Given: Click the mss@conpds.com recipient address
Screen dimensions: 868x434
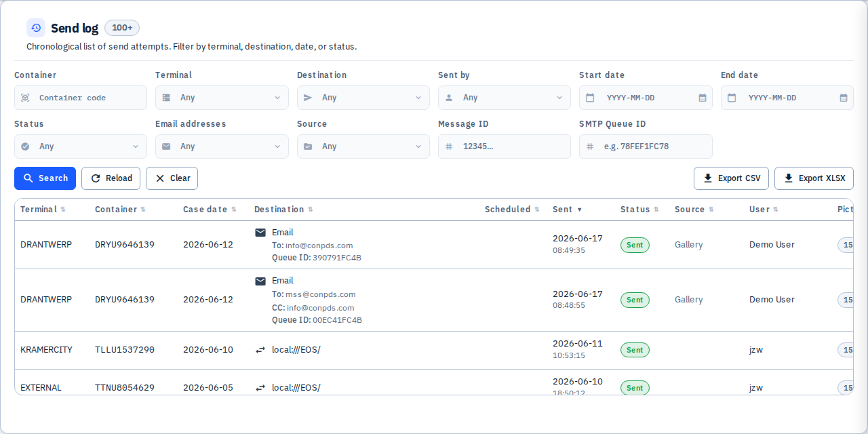Looking at the screenshot, I should click(x=321, y=294).
